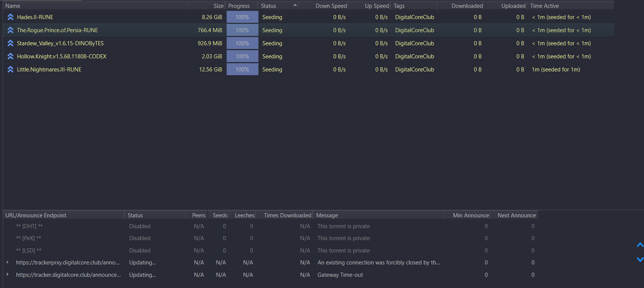Click the sort arrow in Status column header

click(x=295, y=5)
